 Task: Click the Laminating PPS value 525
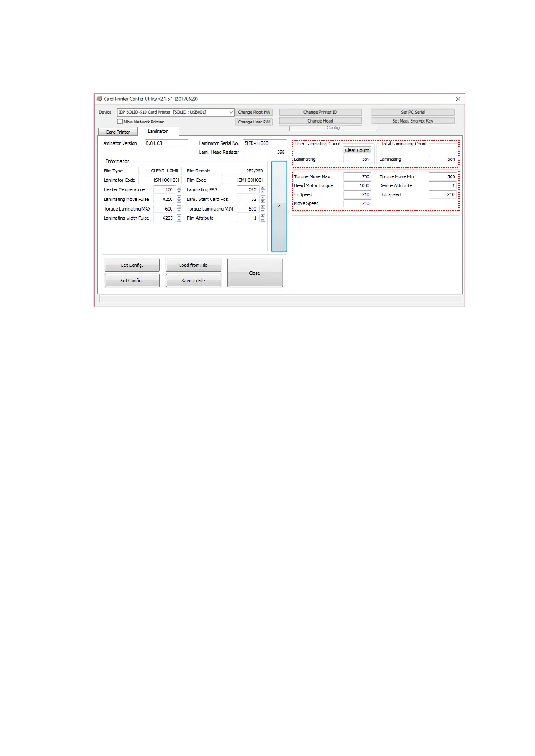(248, 190)
